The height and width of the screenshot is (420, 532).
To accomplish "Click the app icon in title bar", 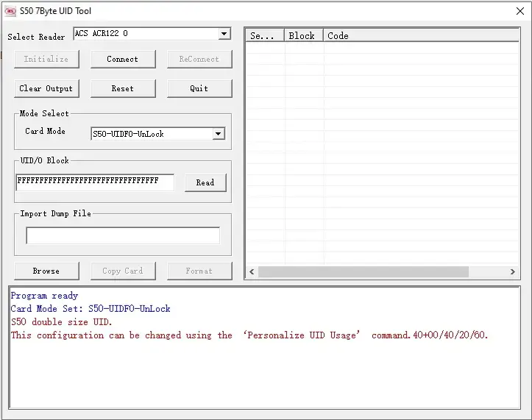I will 10,11.
